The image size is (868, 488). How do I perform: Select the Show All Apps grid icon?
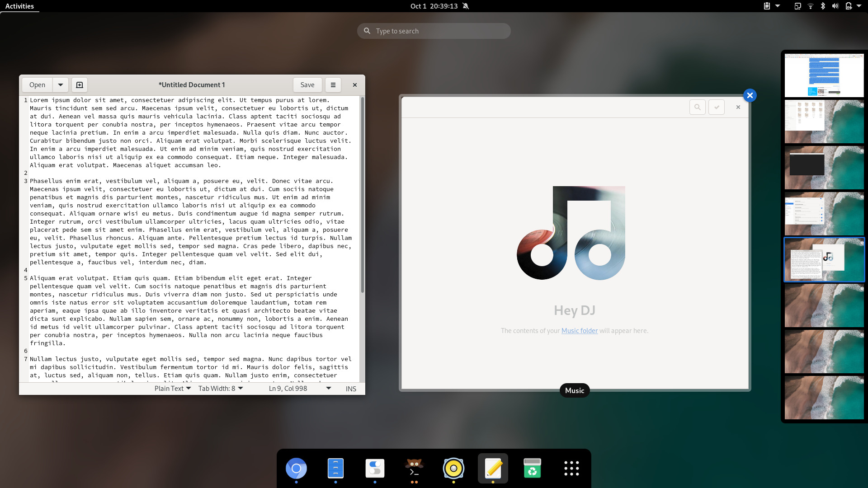click(571, 469)
